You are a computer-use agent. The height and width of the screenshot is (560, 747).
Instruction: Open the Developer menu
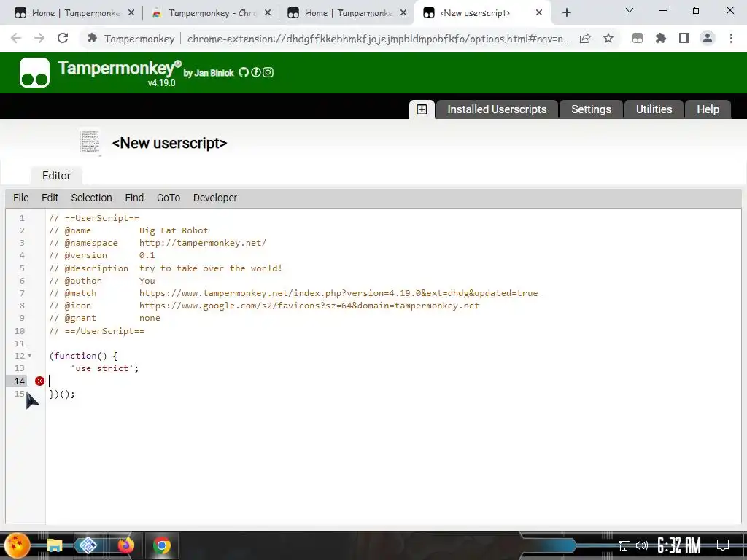click(x=215, y=198)
